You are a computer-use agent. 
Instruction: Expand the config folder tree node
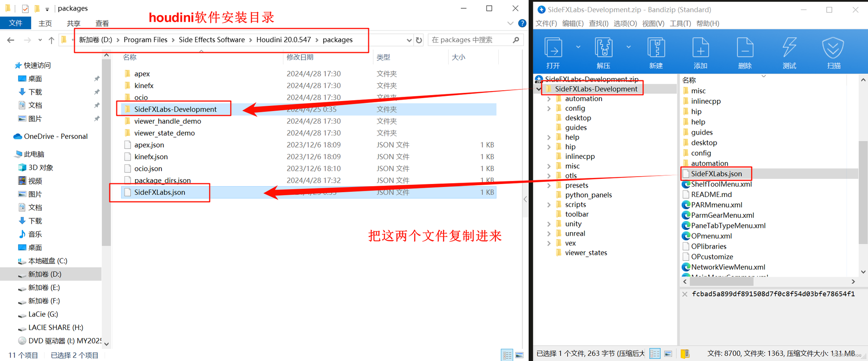click(549, 108)
